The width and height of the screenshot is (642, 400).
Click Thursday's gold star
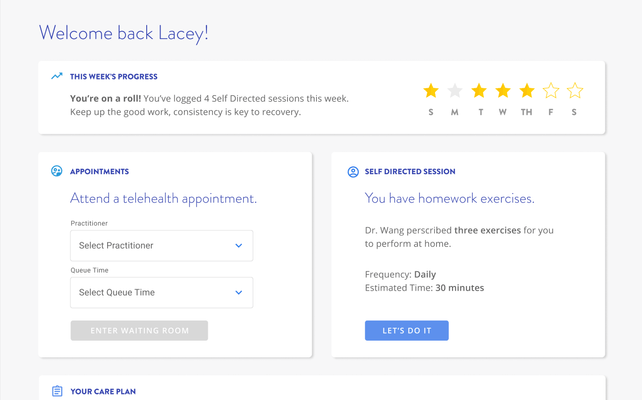point(527,91)
